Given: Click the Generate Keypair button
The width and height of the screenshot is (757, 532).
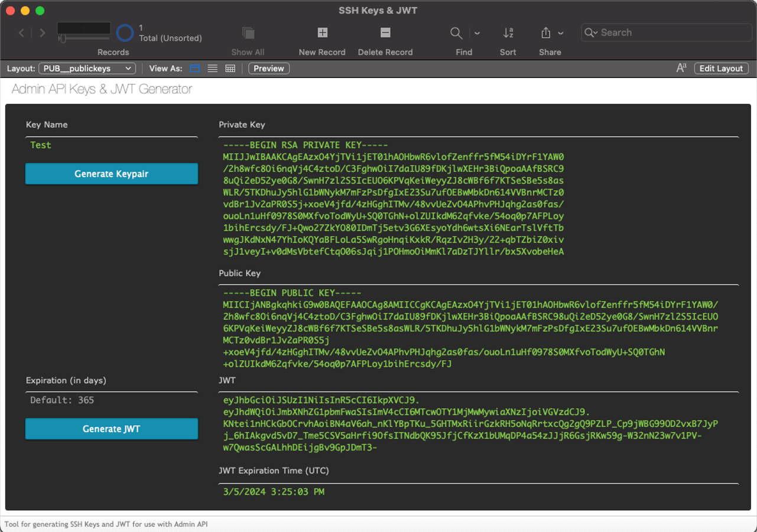Looking at the screenshot, I should 112,174.
